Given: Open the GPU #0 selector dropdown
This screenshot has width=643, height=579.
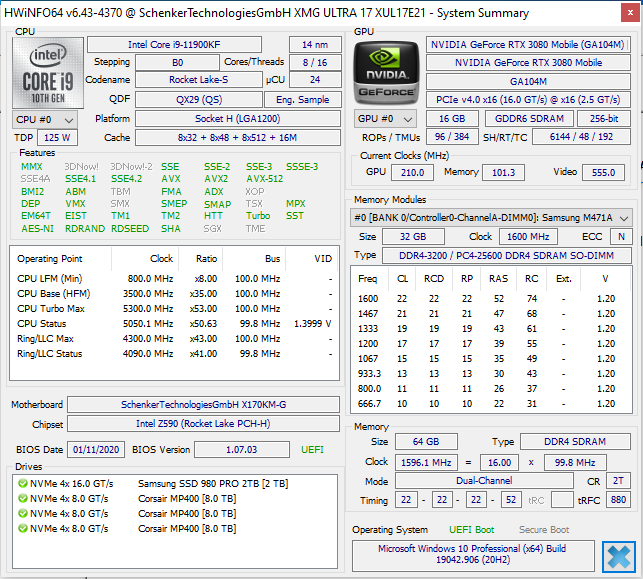Looking at the screenshot, I should point(385,119).
